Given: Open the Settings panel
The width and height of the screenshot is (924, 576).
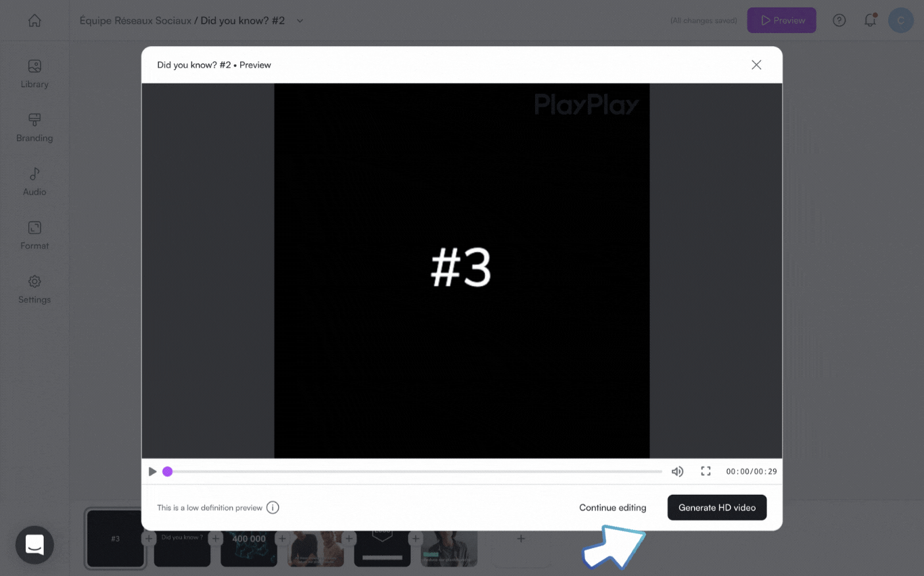Looking at the screenshot, I should [x=34, y=289].
